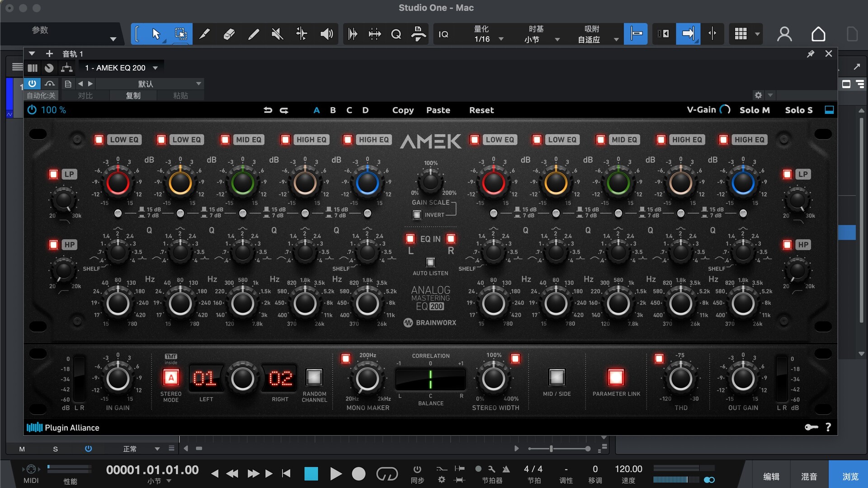Open the 1 - AMEK EQ 200 plugin dropdown
Viewport: 868px width, 488px height.
coord(121,68)
